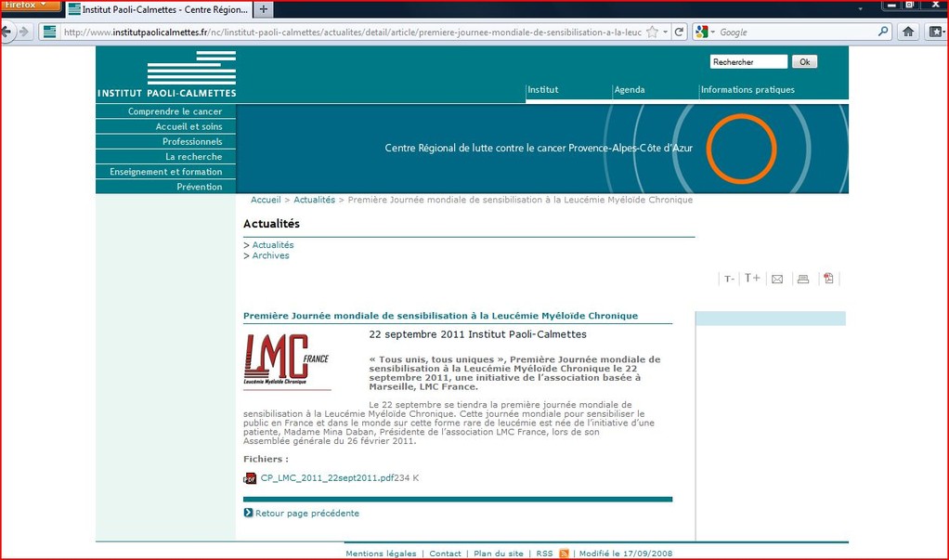Open Contact footer link
The image size is (949, 560).
[x=445, y=553]
